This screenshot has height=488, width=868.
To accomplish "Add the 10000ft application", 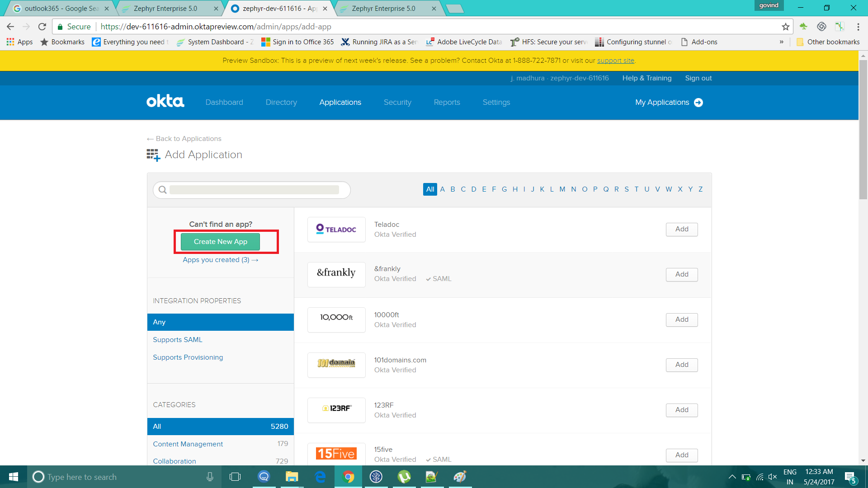I will click(x=681, y=320).
